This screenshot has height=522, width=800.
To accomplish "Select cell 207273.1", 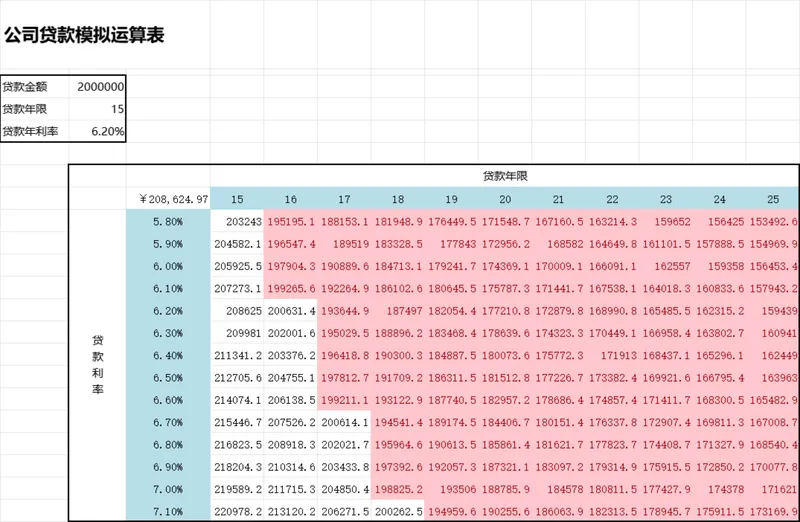I will coord(237,288).
